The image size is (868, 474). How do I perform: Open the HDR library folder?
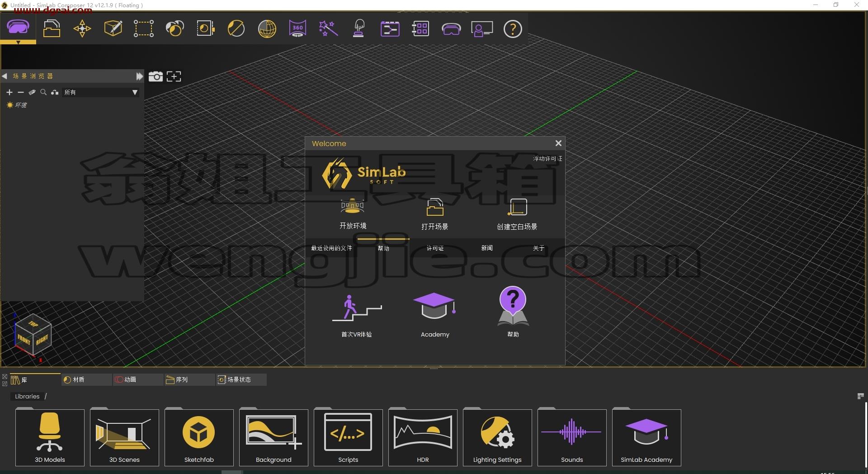[423, 437]
